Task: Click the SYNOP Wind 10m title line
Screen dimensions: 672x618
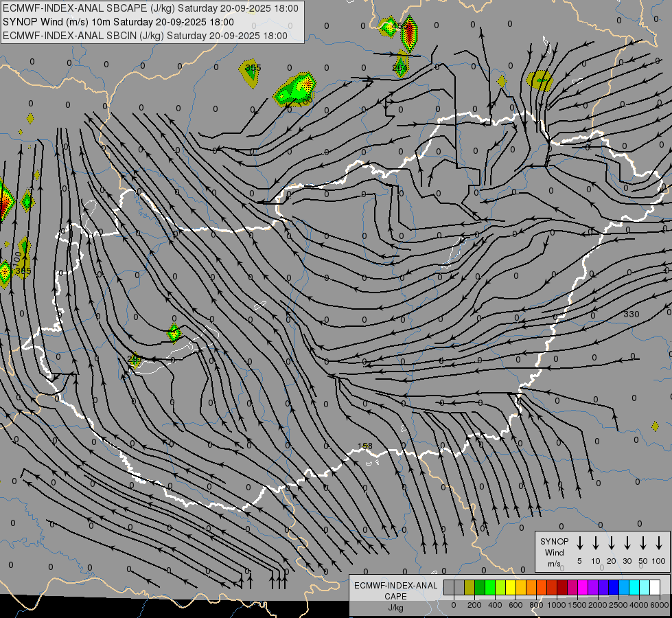Action: tap(118, 22)
